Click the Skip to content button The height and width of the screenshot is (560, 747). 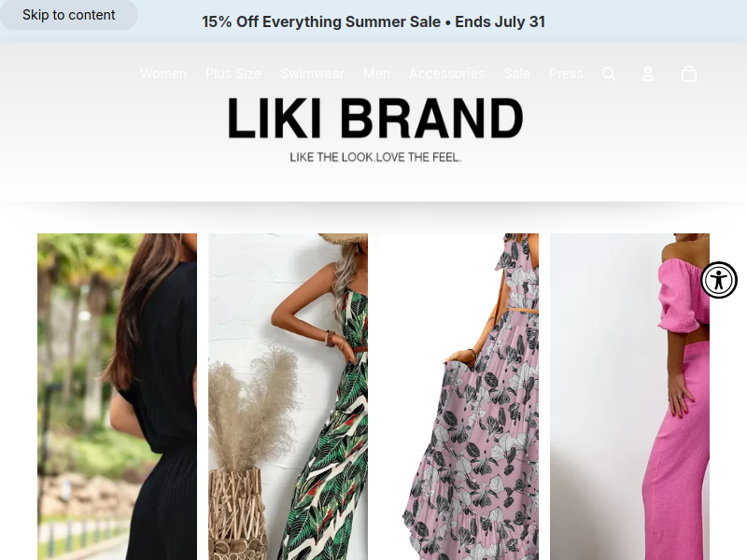pos(68,15)
